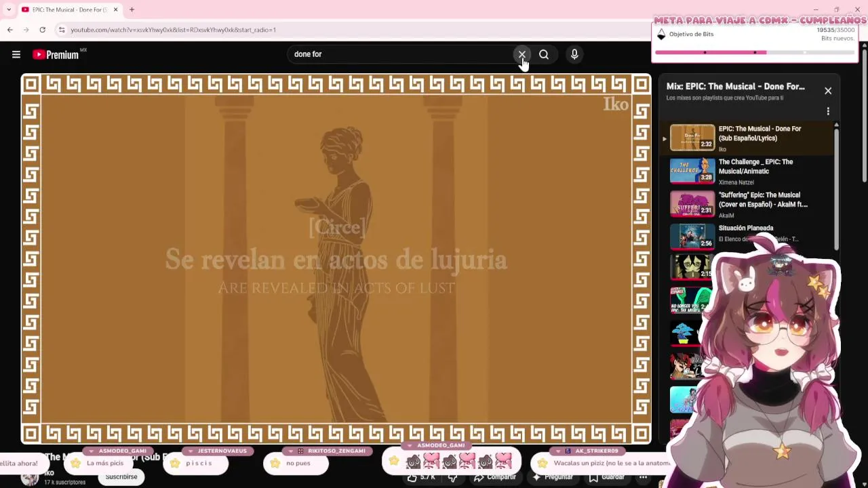Play 'The Challenge _ EPIC: The Musical/Animatic'
Viewport: 868px width, 488px height.
755,167
